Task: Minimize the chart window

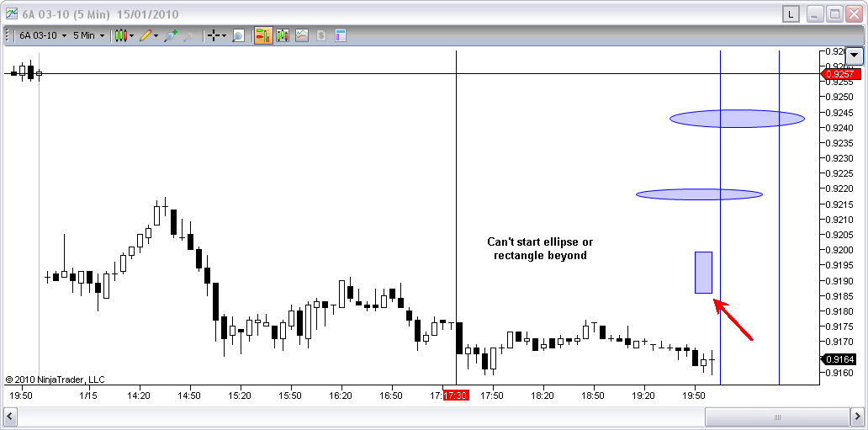Action: [x=815, y=14]
